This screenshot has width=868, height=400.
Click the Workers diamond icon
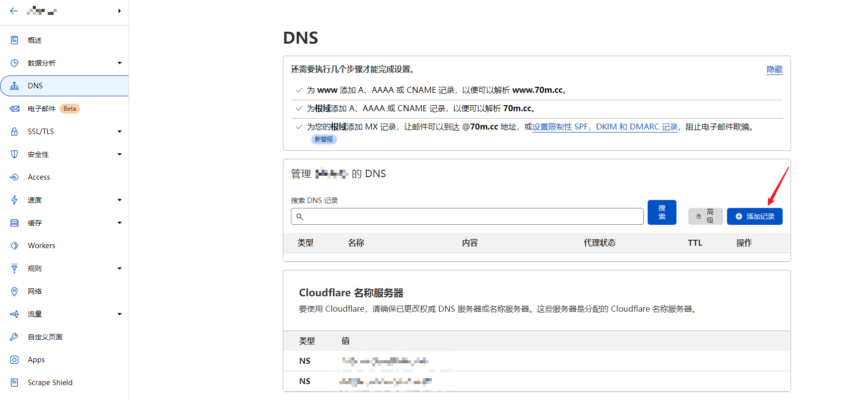tap(14, 246)
